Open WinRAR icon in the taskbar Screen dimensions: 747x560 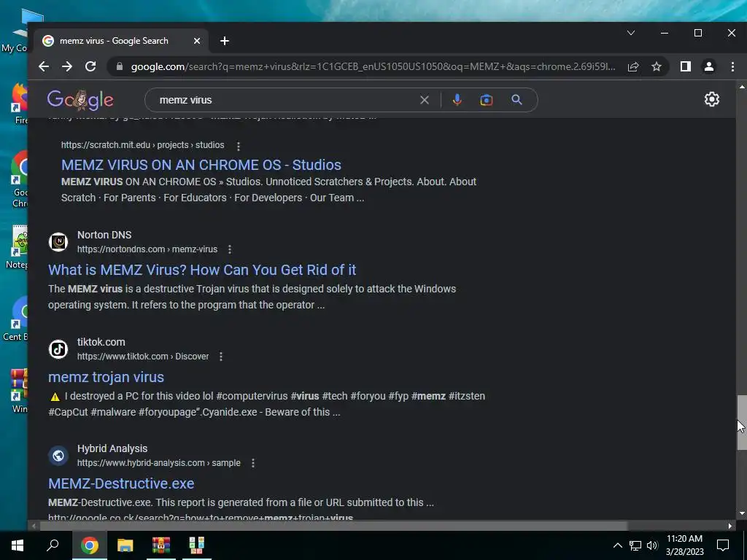161,545
